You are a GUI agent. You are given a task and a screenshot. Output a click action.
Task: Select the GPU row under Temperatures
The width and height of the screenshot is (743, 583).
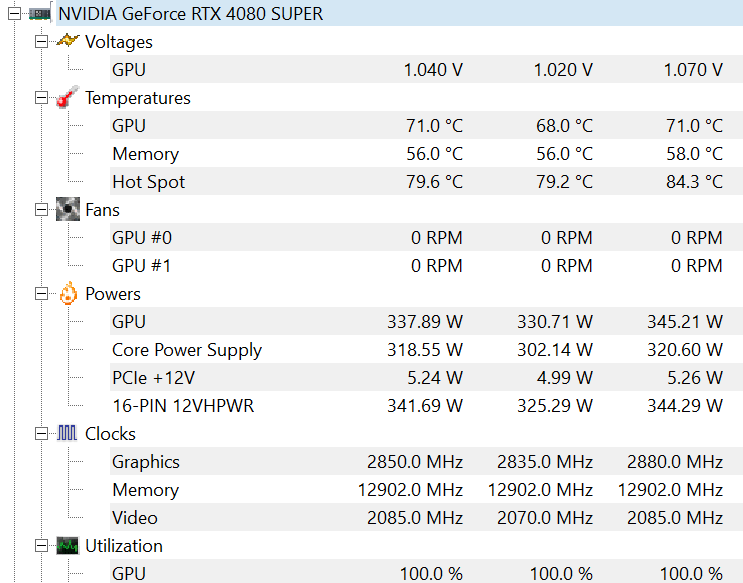(x=426, y=125)
